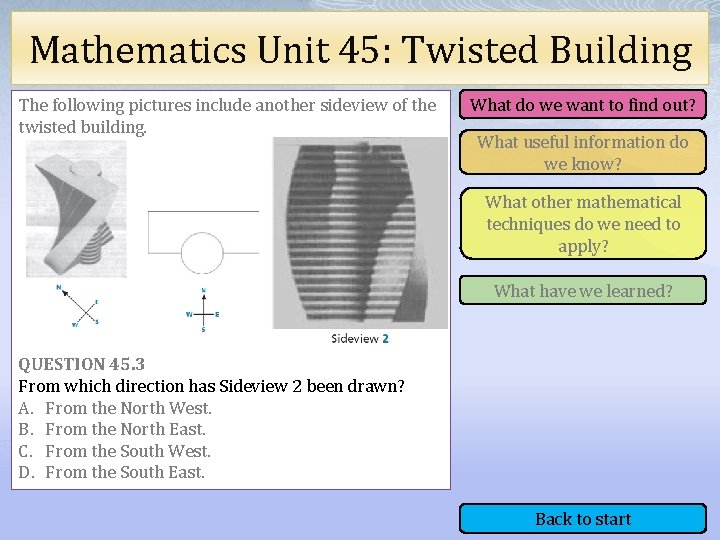
Task: Click the Sideview 2 building picture
Action: point(360,233)
